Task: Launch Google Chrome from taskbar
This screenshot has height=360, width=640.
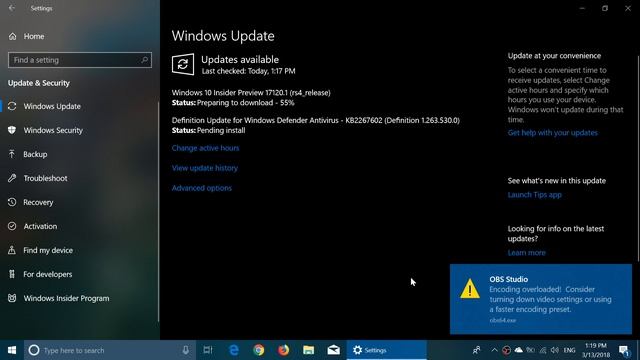Action: [x=259, y=350]
